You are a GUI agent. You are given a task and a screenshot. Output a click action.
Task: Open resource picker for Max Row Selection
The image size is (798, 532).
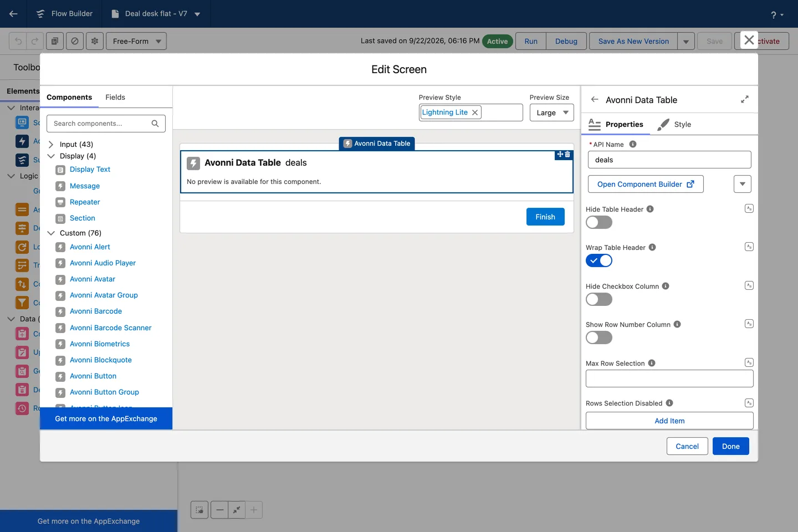(749, 362)
